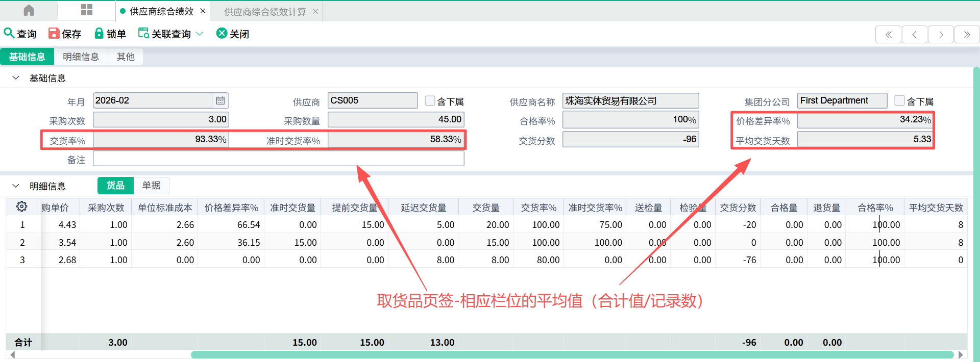
Task: Click the 备注 input field
Action: click(278, 159)
